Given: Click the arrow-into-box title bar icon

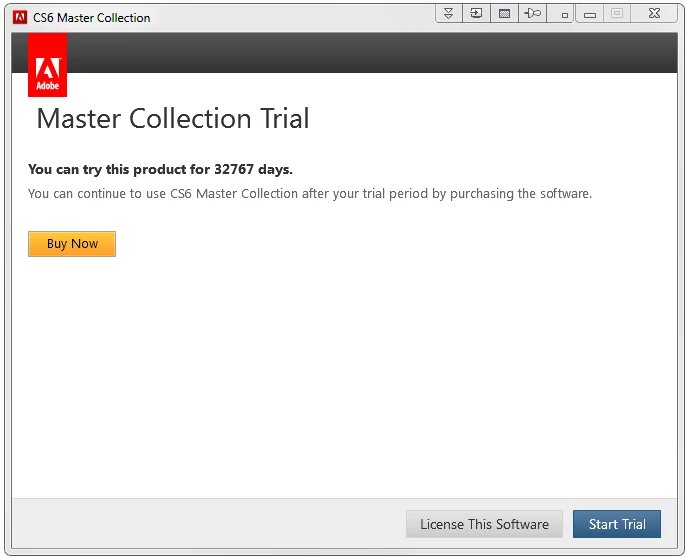Looking at the screenshot, I should click(476, 13).
